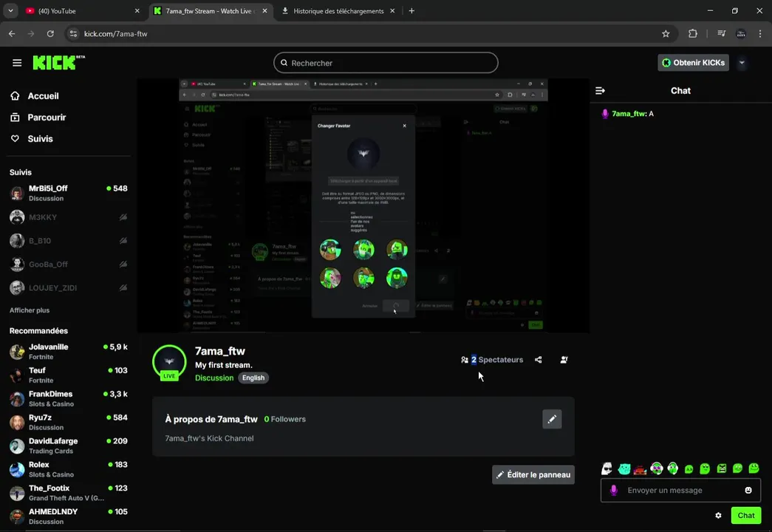Insert the white sunglasses ghost emote

point(607,468)
